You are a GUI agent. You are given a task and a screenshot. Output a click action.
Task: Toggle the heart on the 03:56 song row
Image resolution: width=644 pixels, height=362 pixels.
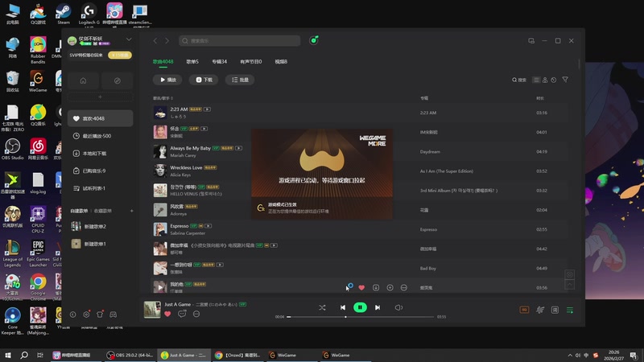(361, 288)
